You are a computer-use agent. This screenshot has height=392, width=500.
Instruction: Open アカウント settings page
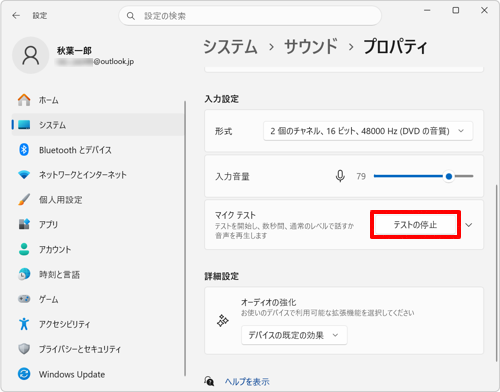(98, 249)
